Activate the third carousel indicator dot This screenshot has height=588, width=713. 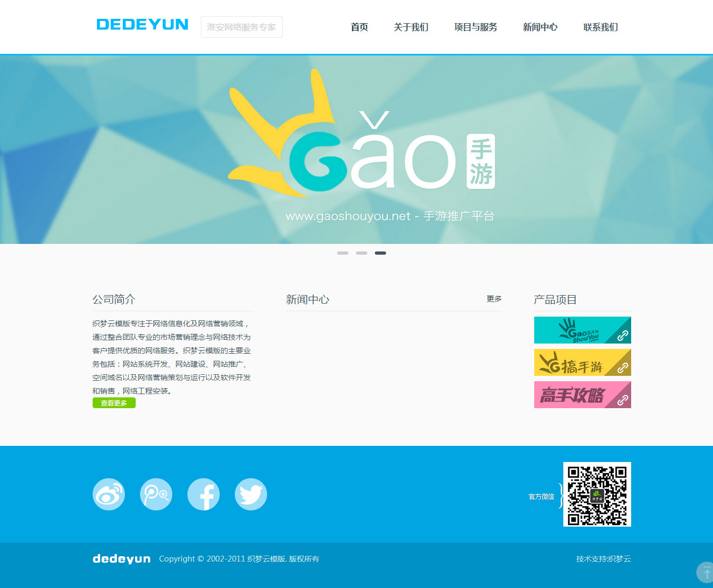pyautogui.click(x=380, y=253)
